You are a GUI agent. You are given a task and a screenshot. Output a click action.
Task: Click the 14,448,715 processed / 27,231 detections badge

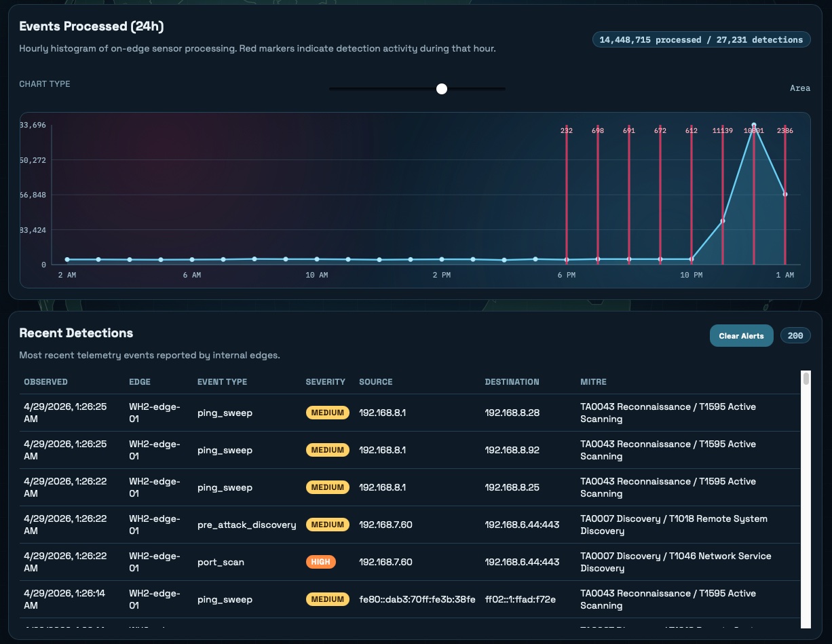click(701, 39)
